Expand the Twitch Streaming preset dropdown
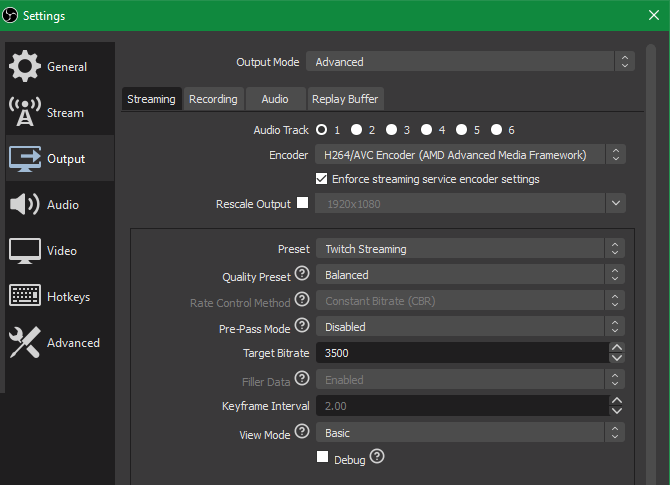Image resolution: width=670 pixels, height=485 pixels. (x=469, y=249)
